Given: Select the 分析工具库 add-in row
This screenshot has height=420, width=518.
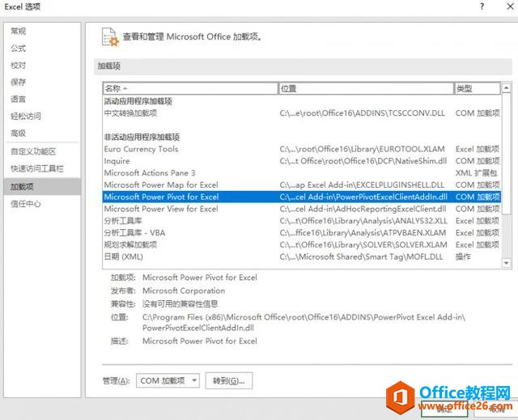Looking at the screenshot, I should [302, 221].
